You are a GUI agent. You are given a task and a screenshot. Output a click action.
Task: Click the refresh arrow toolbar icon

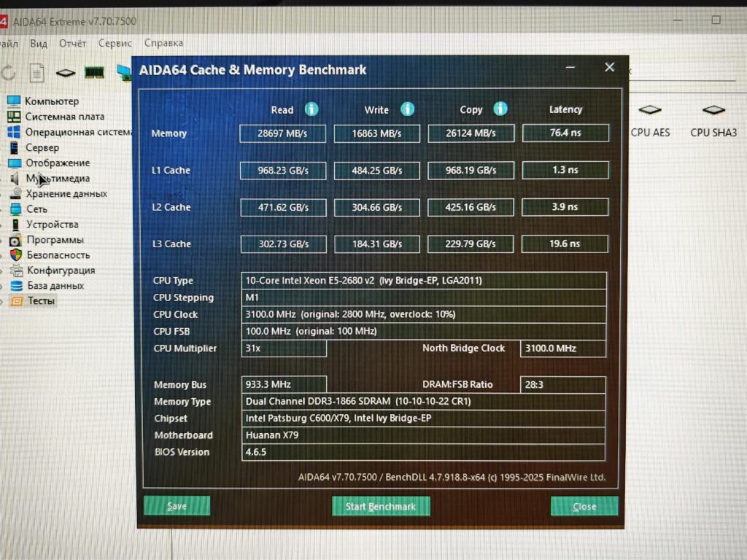(9, 72)
